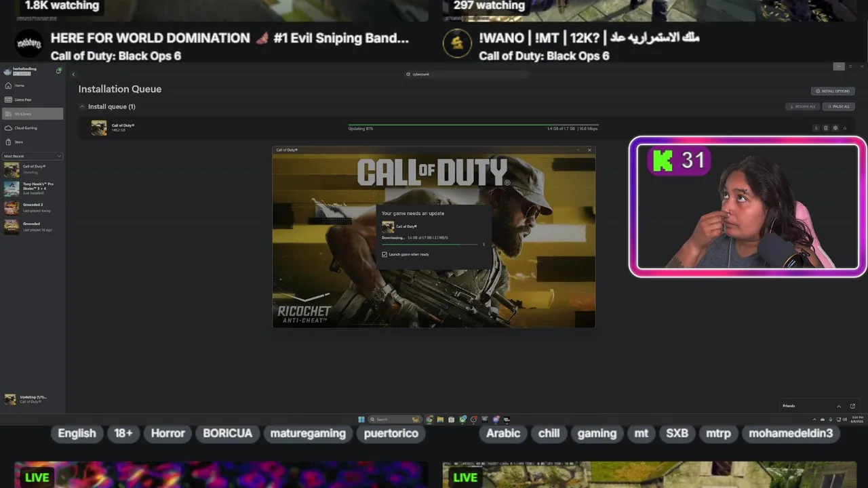This screenshot has width=868, height=488.
Task: Pause the Call of Duty queue item
Action: click(816, 128)
